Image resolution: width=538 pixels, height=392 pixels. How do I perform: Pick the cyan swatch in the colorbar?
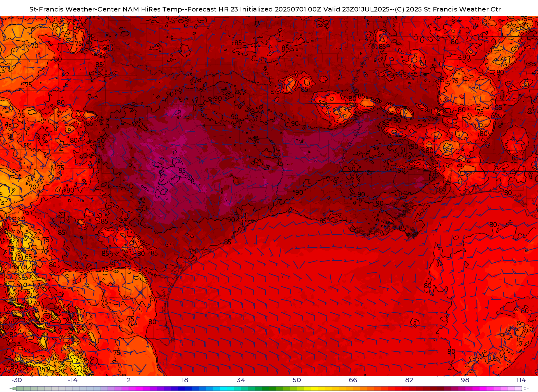[223, 389]
